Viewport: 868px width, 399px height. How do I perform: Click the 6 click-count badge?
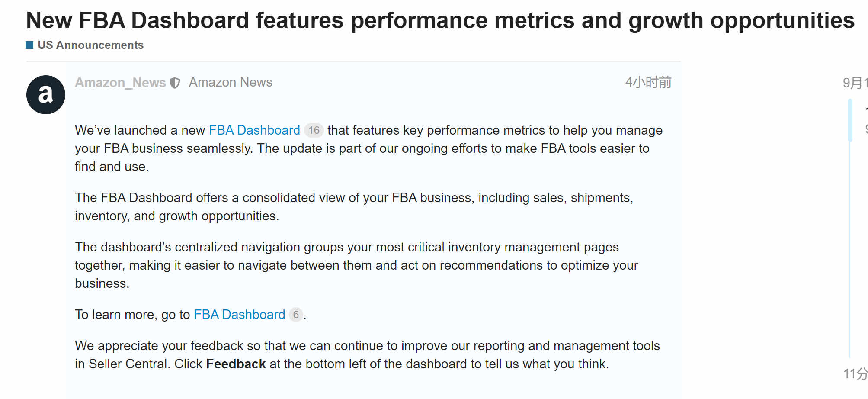point(296,315)
